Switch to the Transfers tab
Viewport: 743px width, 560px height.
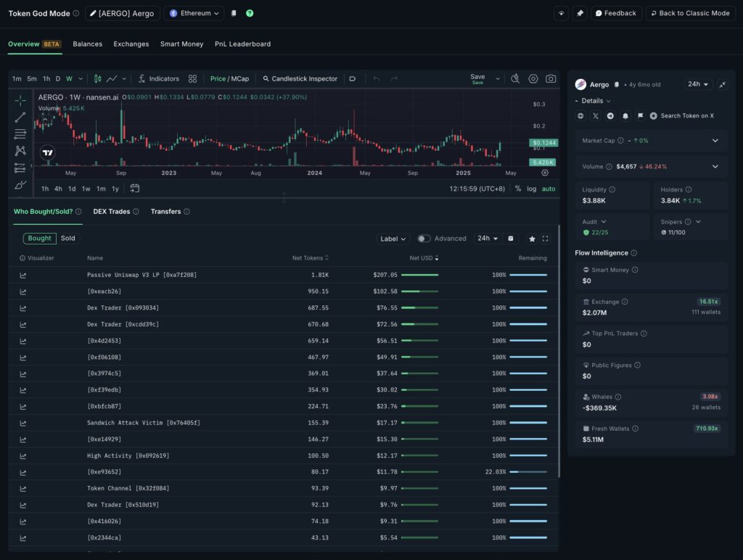point(166,212)
